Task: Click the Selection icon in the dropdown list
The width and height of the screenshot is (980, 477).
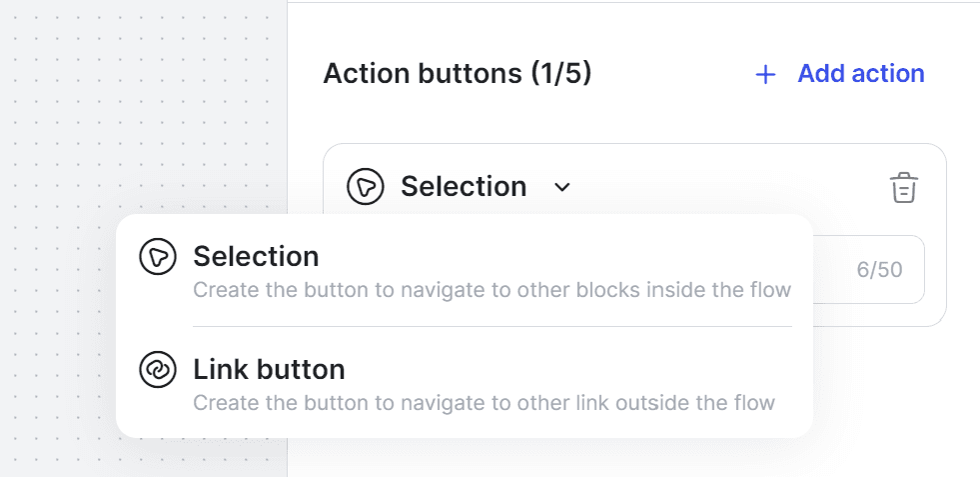Action: [158, 257]
